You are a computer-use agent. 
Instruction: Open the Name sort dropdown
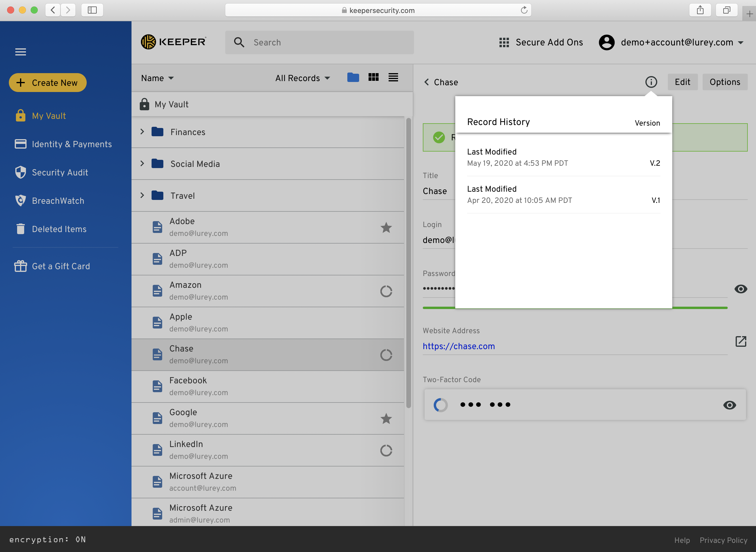157,78
